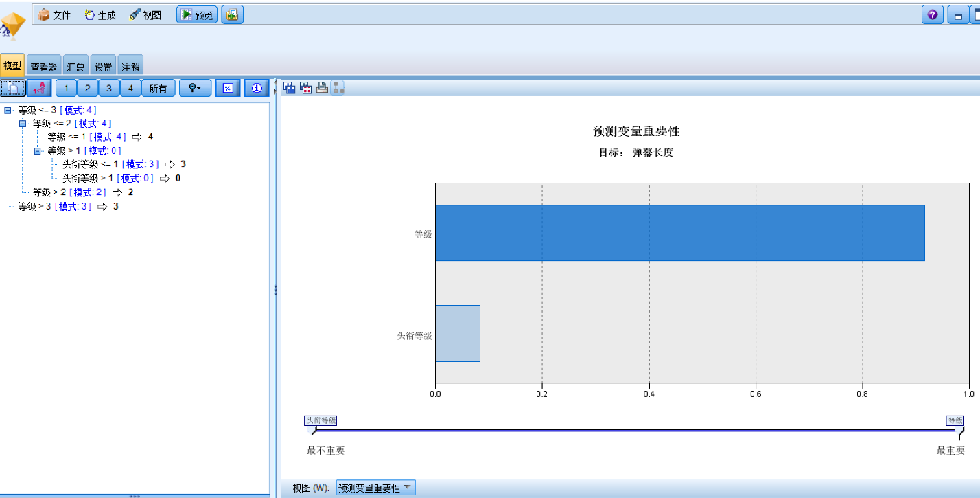Click the 预览 preview button
Viewport: 980px width, 498px height.
click(197, 14)
